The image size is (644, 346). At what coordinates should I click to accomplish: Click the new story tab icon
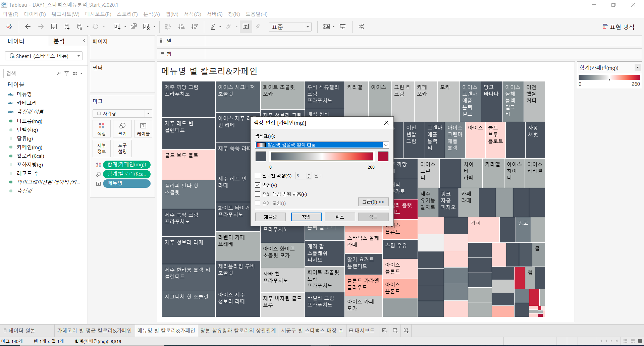[x=406, y=331]
